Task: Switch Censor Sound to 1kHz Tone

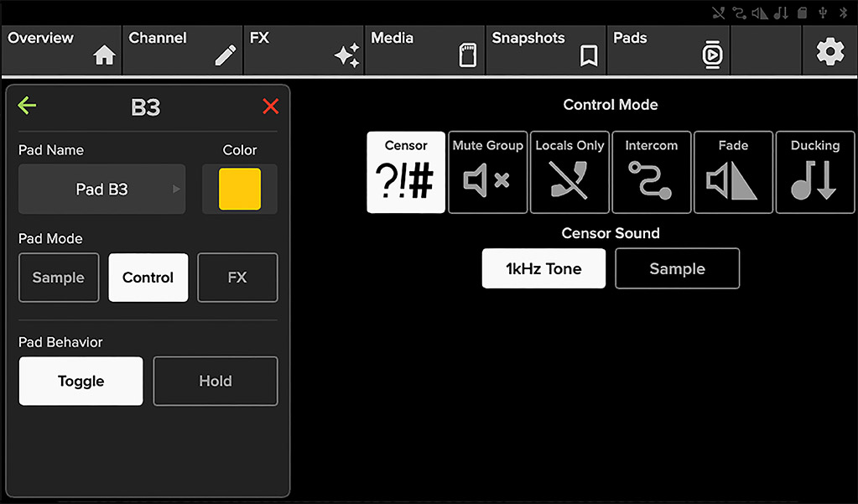Action: (x=543, y=268)
